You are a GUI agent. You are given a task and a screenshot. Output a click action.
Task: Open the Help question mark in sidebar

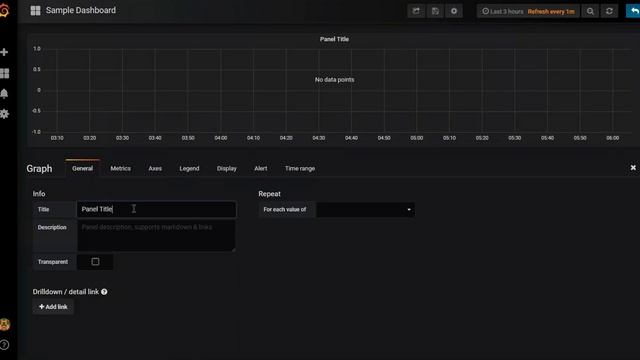click(x=4, y=345)
